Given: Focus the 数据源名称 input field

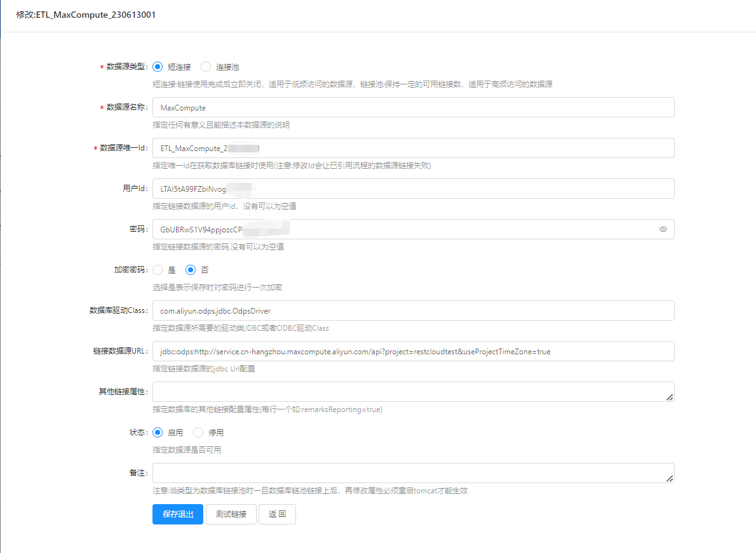Looking at the screenshot, I should (413, 108).
